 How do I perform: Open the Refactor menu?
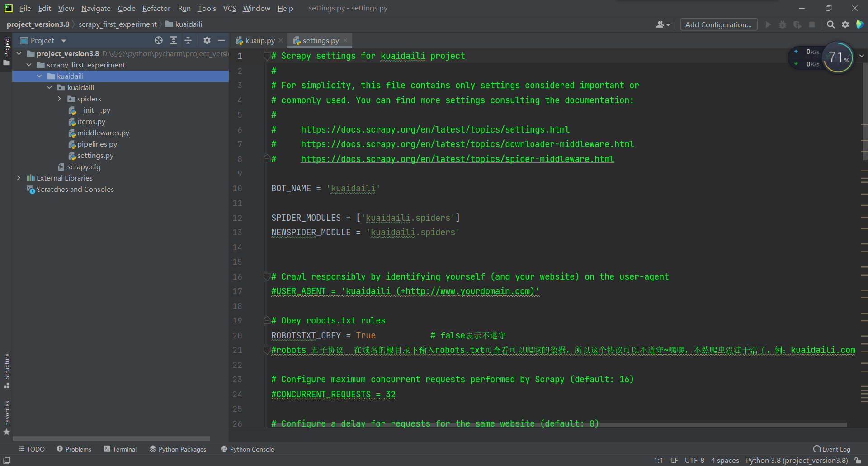click(x=156, y=8)
